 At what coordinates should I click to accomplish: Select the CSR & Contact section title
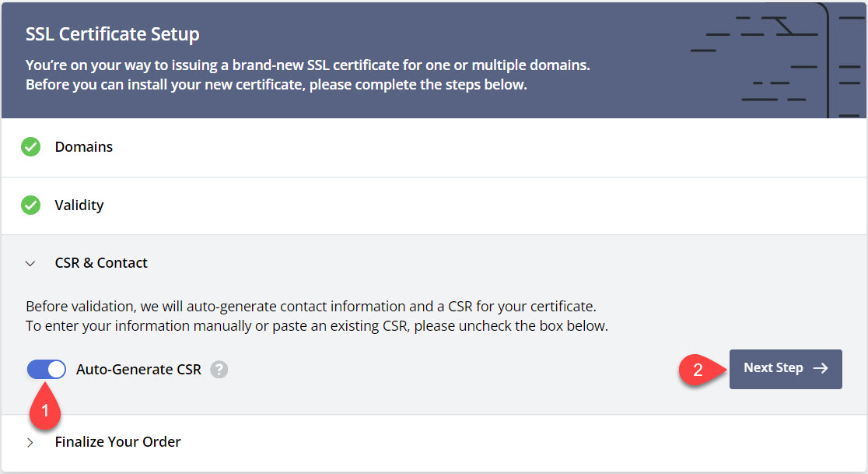click(101, 263)
